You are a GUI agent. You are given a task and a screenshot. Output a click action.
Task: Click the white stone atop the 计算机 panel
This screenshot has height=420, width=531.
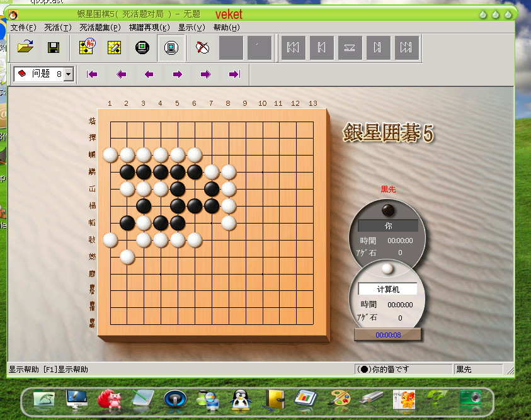click(x=387, y=269)
